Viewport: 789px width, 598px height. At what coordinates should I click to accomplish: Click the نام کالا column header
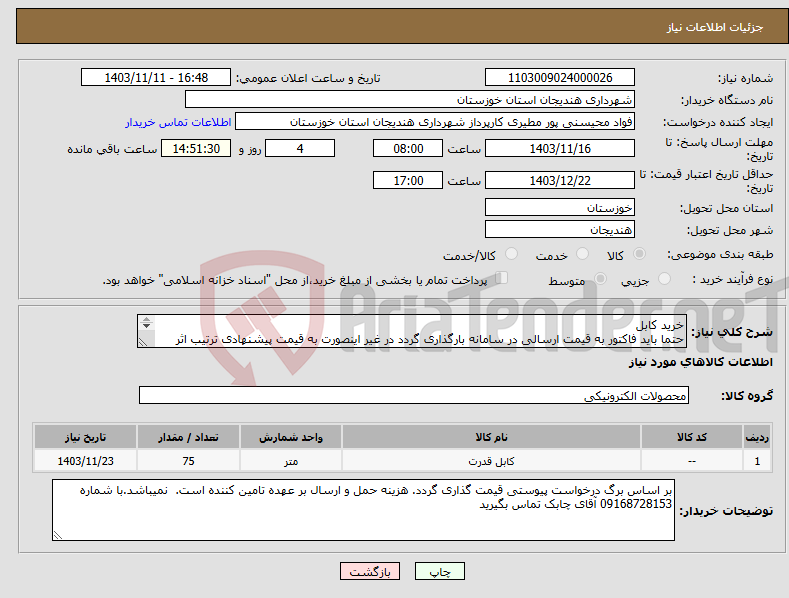(491, 437)
